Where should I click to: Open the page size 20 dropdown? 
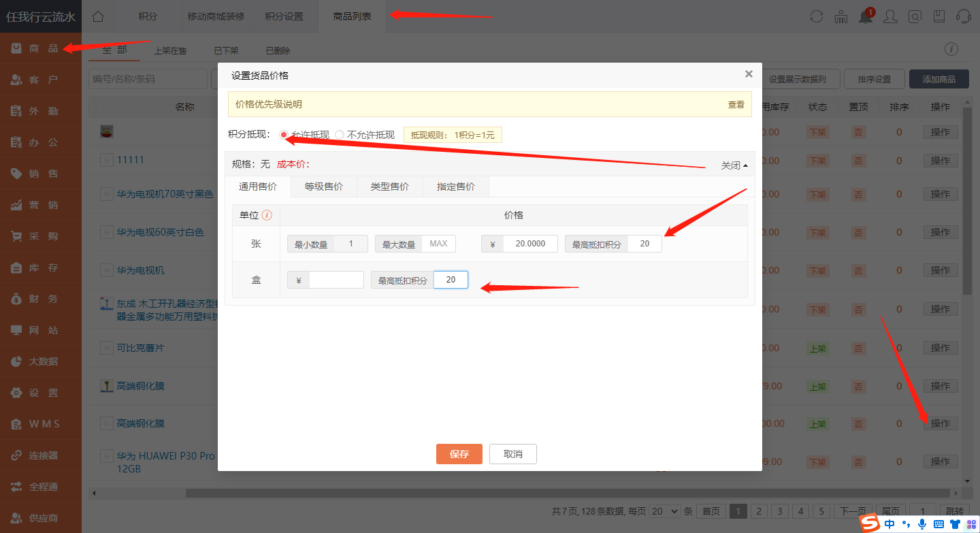click(x=664, y=511)
